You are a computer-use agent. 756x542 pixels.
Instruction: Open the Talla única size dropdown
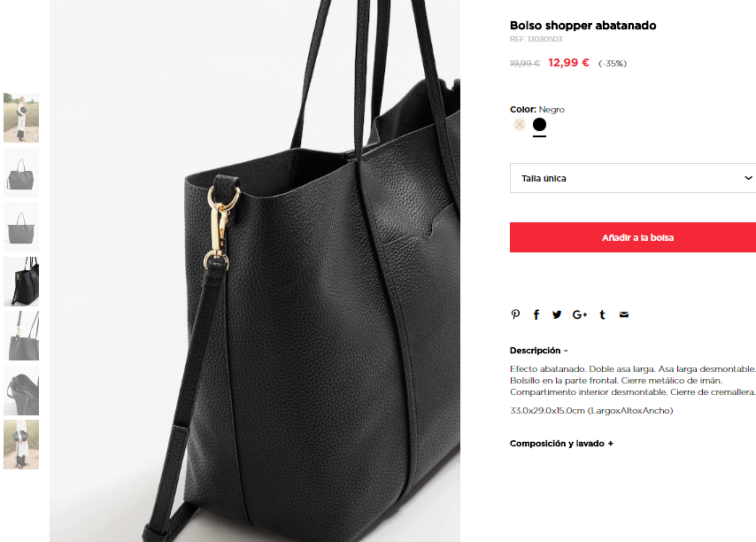[x=633, y=178]
